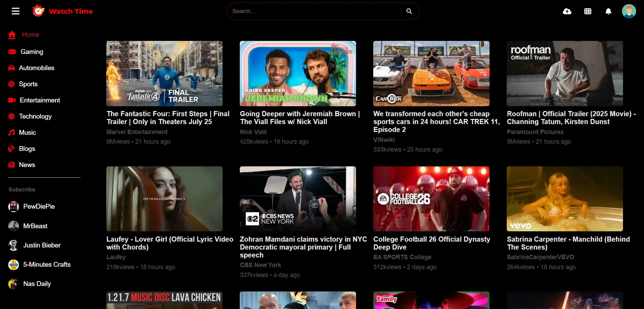Open CBS News New York thumbnail
This screenshot has height=309, width=644.
tap(298, 199)
